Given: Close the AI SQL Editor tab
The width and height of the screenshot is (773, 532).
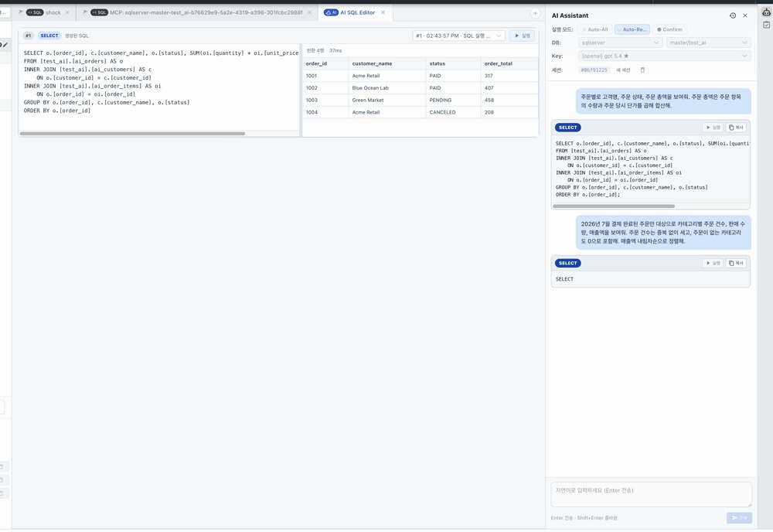Looking at the screenshot, I should pos(383,12).
